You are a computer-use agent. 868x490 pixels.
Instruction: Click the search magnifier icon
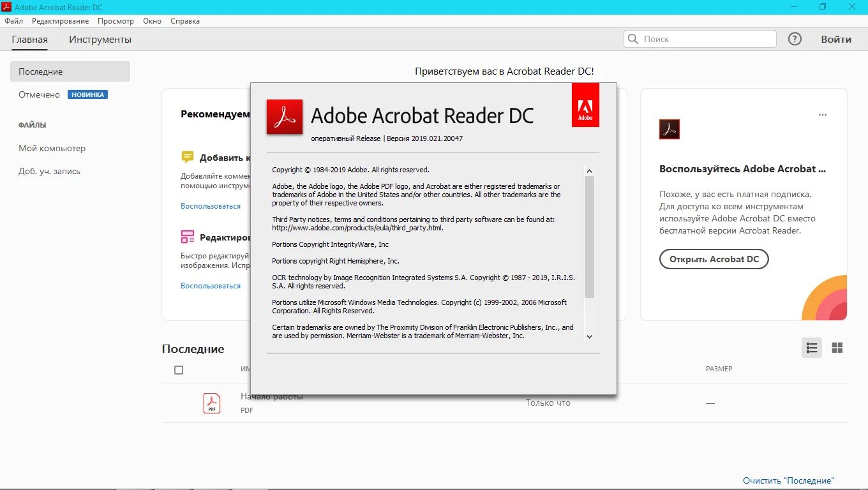[x=633, y=39]
